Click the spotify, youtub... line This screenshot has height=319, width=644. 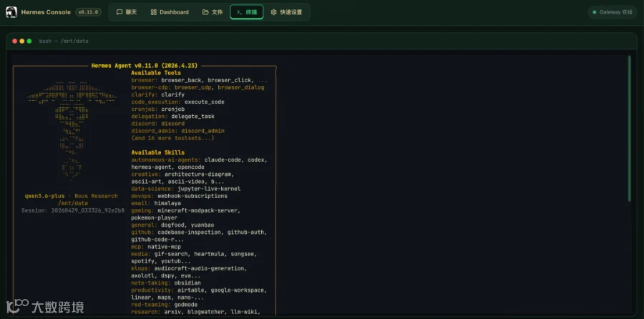tap(161, 261)
